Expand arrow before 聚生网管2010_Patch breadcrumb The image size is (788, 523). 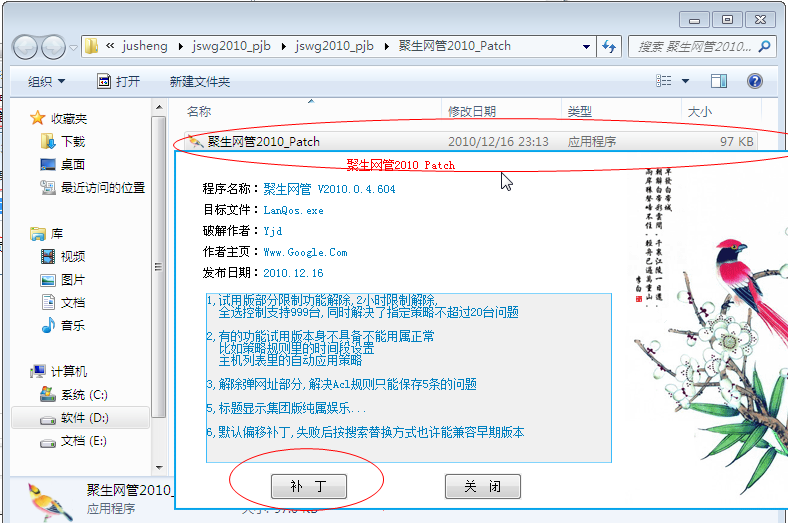pyautogui.click(x=386, y=47)
